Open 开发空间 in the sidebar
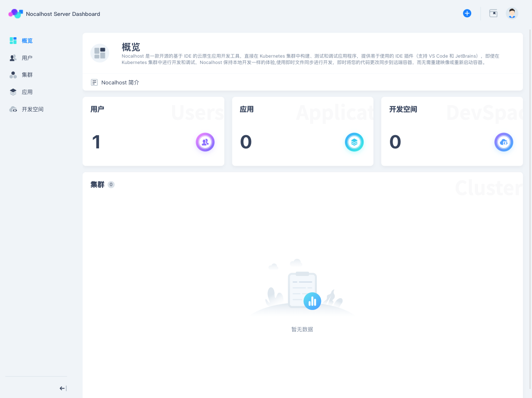Image resolution: width=532 pixels, height=398 pixels. click(33, 109)
